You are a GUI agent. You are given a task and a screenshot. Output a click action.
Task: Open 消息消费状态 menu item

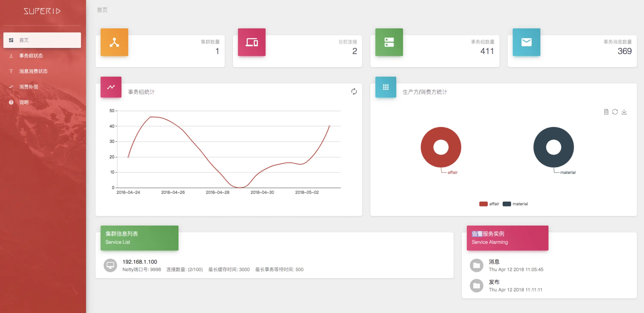point(33,71)
